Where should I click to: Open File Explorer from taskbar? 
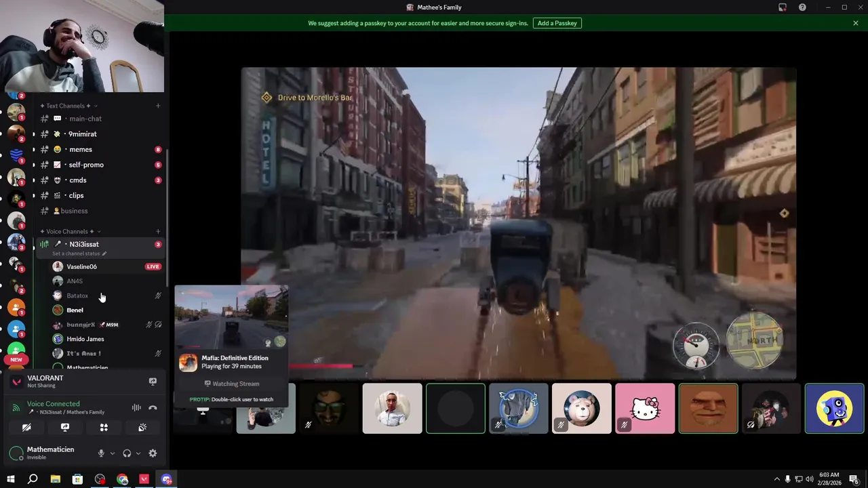(x=56, y=479)
